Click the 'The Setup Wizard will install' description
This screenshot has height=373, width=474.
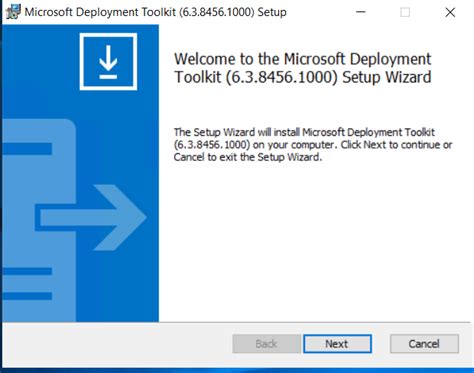(x=313, y=144)
